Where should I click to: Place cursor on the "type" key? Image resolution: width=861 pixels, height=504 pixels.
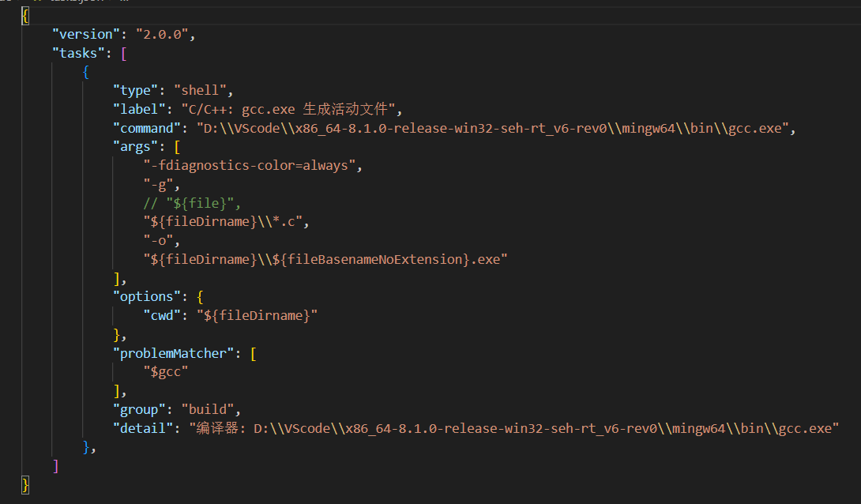coord(135,91)
